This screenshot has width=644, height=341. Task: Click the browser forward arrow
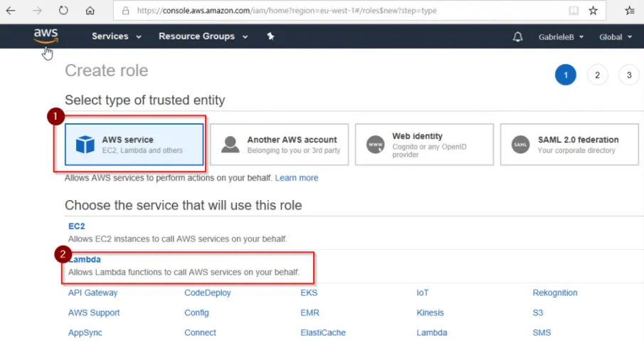click(x=37, y=10)
